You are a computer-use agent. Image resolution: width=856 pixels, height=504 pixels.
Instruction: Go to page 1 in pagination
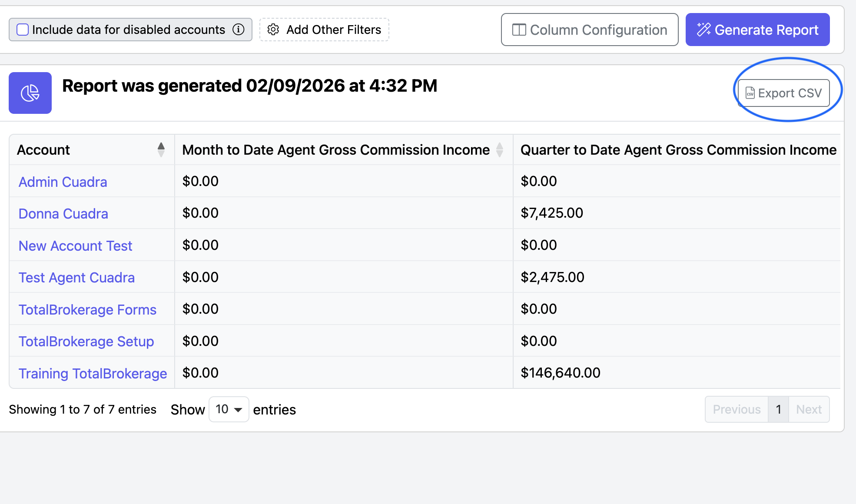click(778, 409)
